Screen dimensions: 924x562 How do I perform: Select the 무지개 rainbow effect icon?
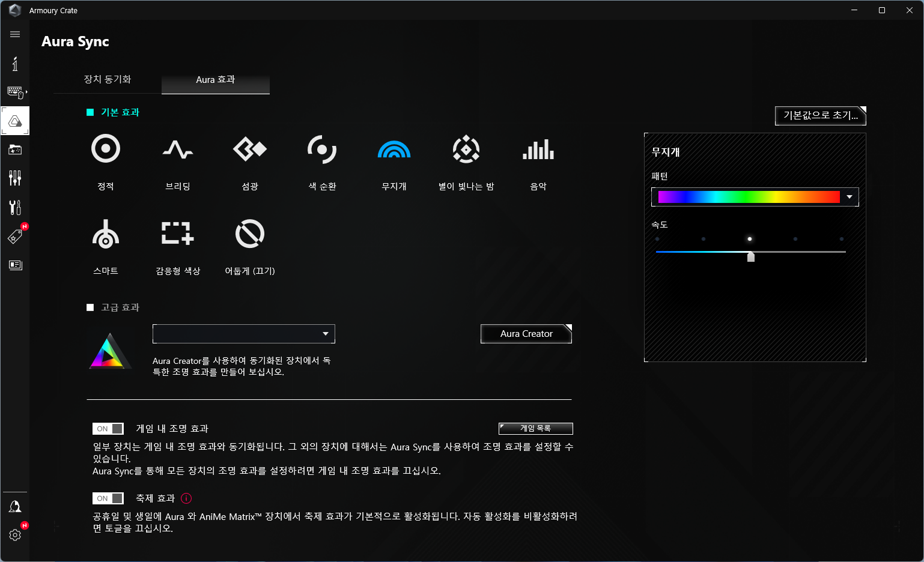[x=394, y=149]
